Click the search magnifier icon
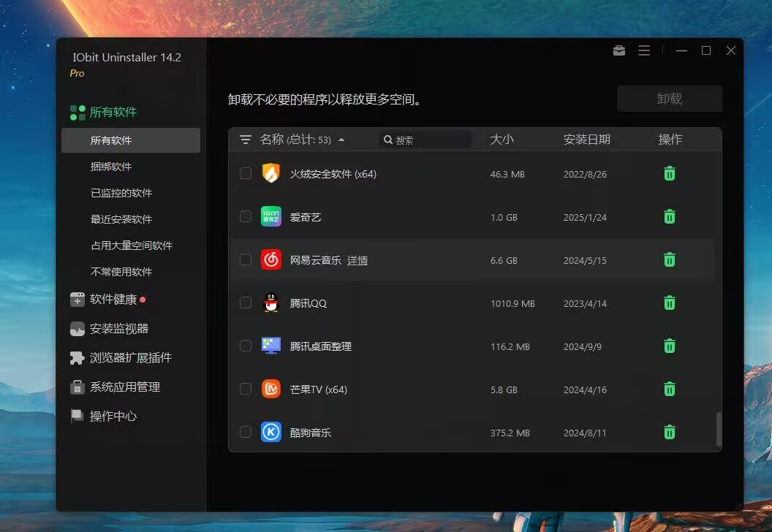Image resolution: width=772 pixels, height=532 pixels. 388,140
